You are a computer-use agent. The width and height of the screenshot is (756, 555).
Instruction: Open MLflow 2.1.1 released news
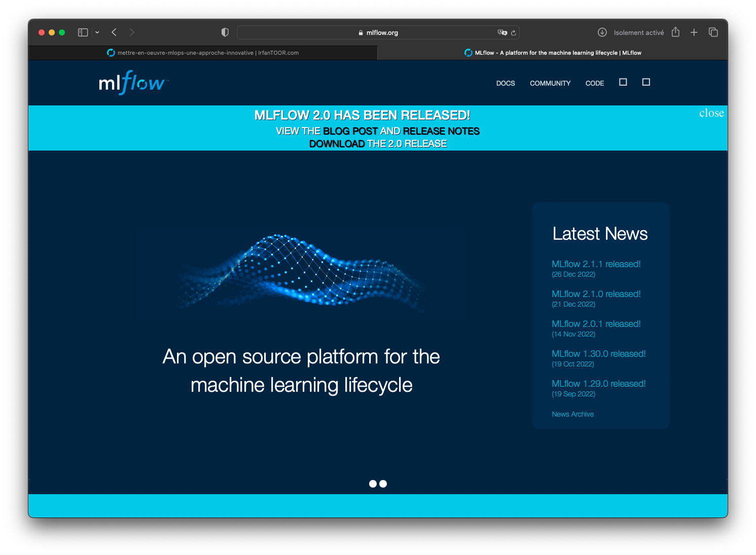(x=596, y=264)
